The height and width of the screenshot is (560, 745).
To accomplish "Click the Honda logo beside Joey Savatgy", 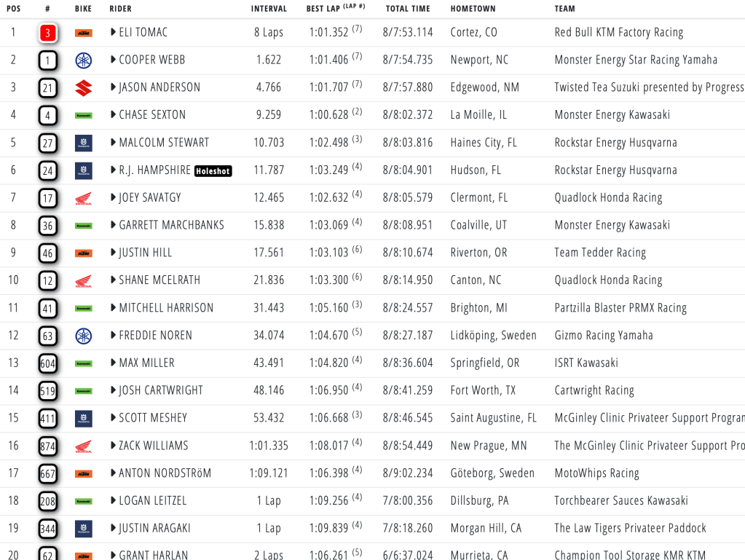I will point(84,198).
